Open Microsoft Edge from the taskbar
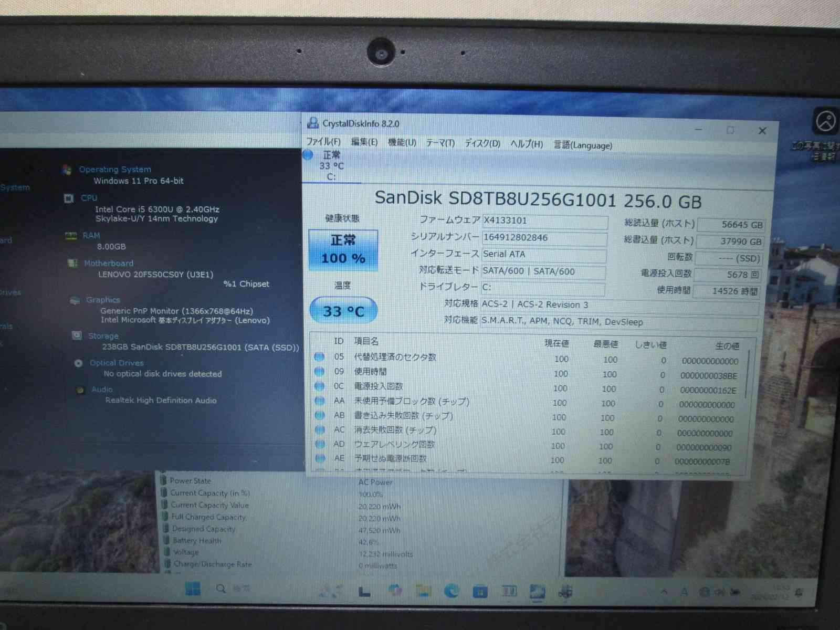 click(x=451, y=591)
